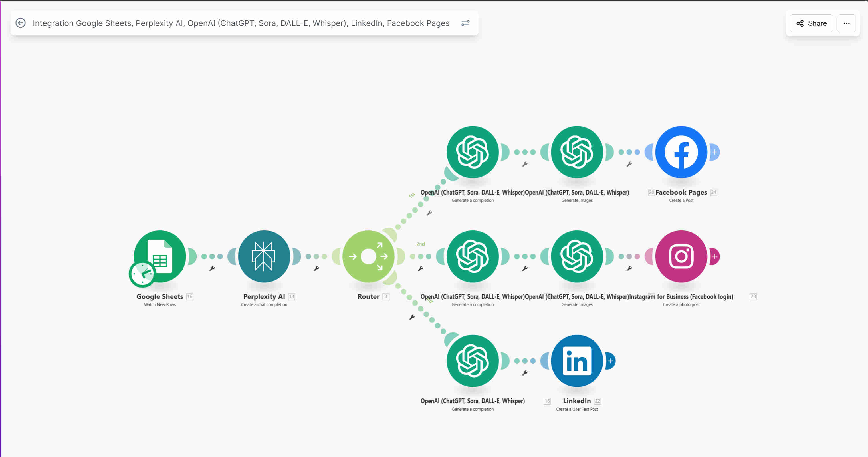
Task: Open the middle-route OpenAI Generate images module
Action: (x=577, y=256)
